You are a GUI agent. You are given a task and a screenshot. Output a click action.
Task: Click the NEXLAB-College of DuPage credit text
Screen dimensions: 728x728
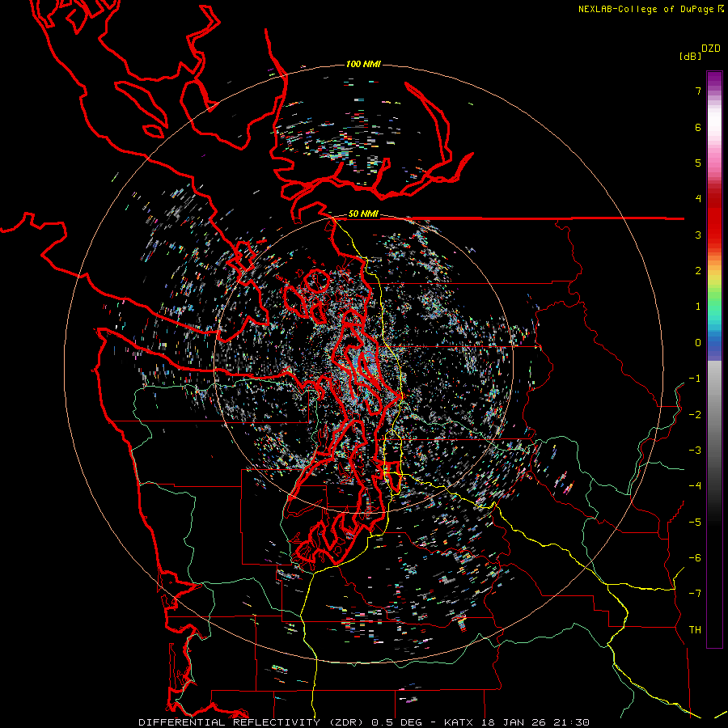click(x=647, y=9)
